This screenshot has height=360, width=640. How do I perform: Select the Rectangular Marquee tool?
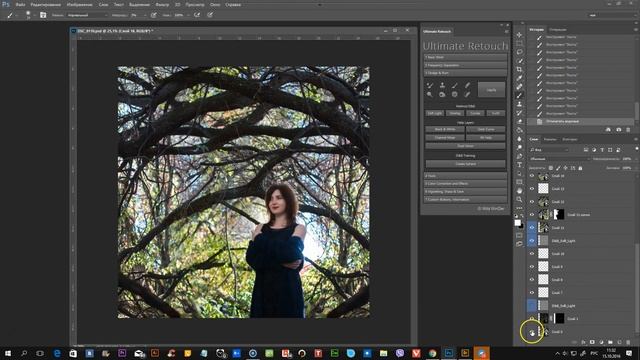pyautogui.click(x=519, y=44)
